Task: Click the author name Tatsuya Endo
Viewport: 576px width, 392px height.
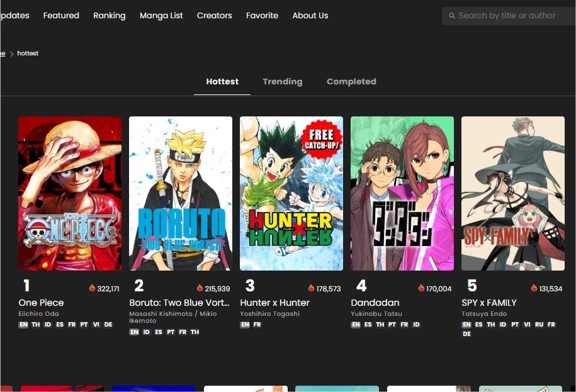Action: click(485, 314)
